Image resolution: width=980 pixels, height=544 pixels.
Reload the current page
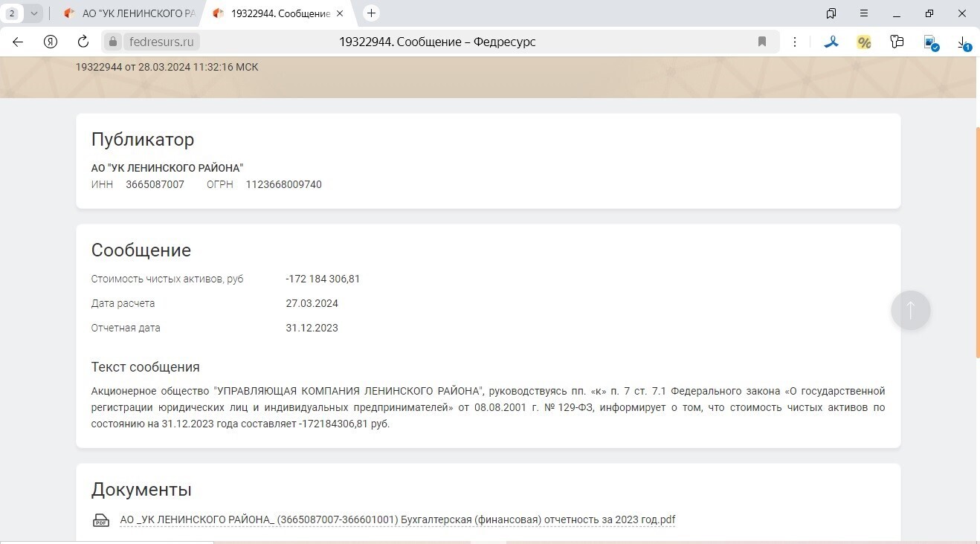pos(83,42)
